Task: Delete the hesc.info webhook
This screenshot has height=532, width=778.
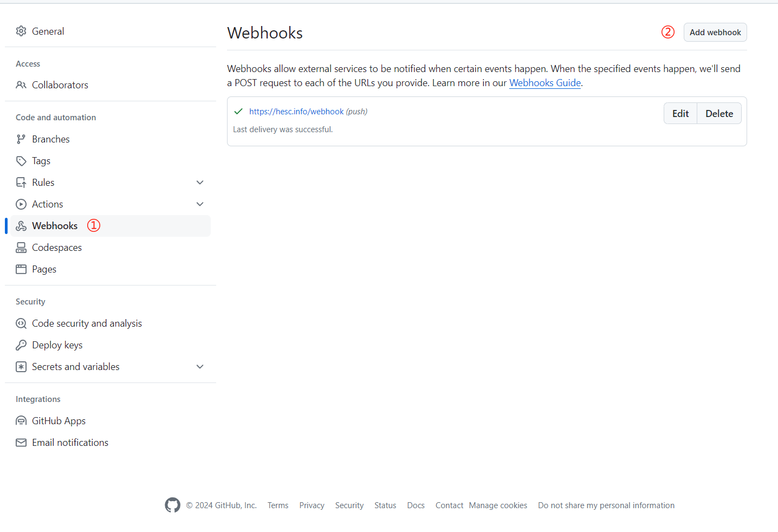Action: tap(719, 114)
